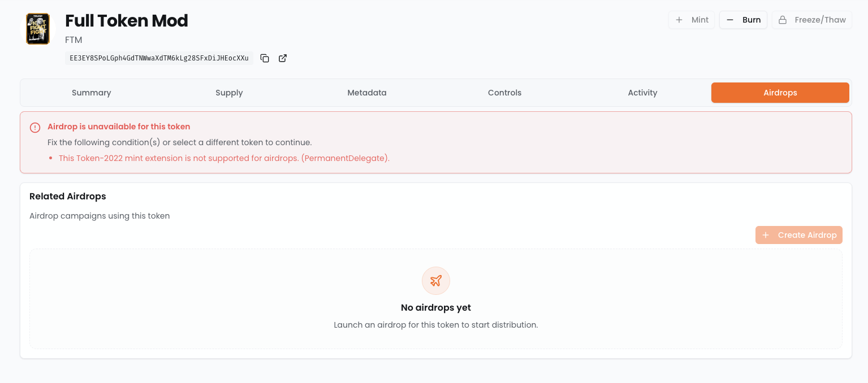Image resolution: width=868 pixels, height=383 pixels.
Task: Select the highlighted Airdrops tab
Action: point(780,93)
